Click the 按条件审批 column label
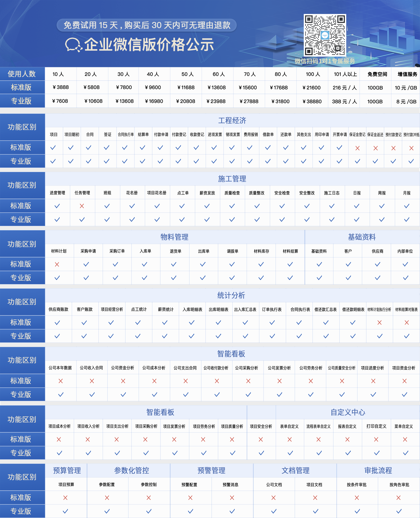Screen dimensions: 420x518 coord(357,485)
